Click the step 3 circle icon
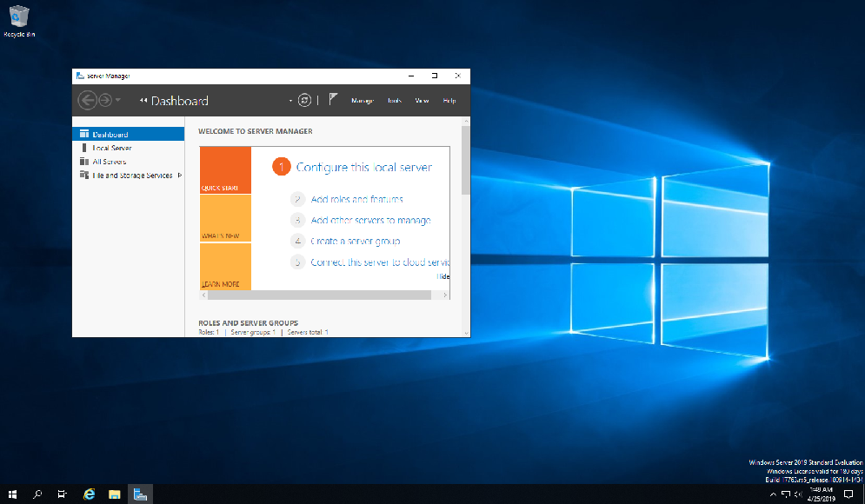The width and height of the screenshot is (865, 504). [298, 220]
